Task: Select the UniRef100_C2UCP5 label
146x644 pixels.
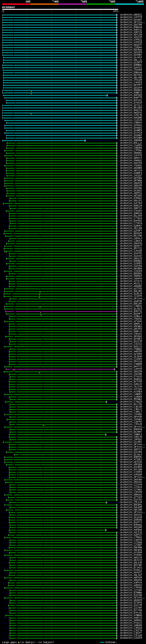Action: tap(131, 638)
